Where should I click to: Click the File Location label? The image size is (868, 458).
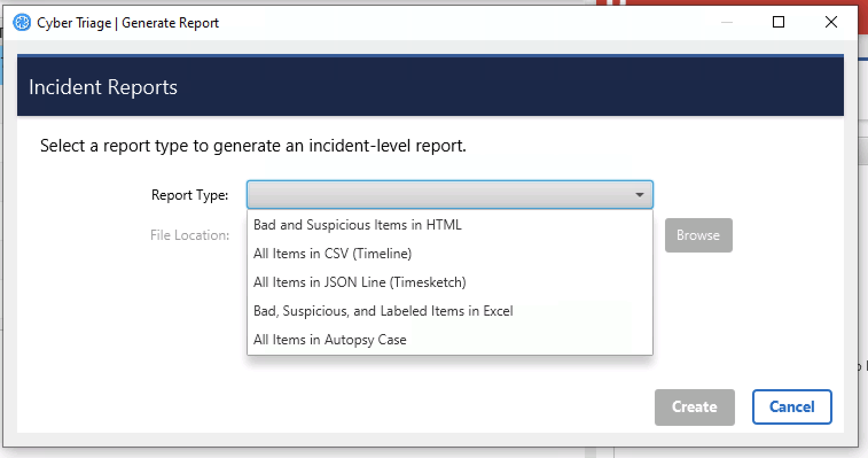[x=190, y=235]
